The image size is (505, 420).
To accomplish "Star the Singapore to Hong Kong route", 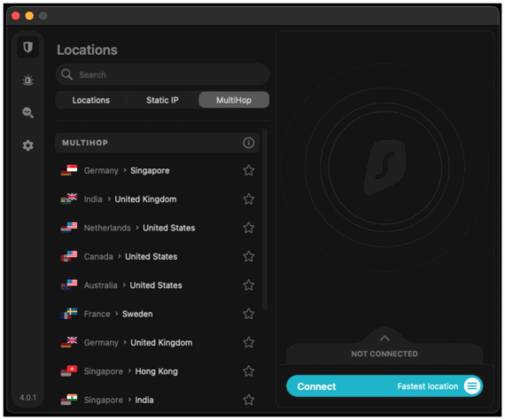I will 248,371.
